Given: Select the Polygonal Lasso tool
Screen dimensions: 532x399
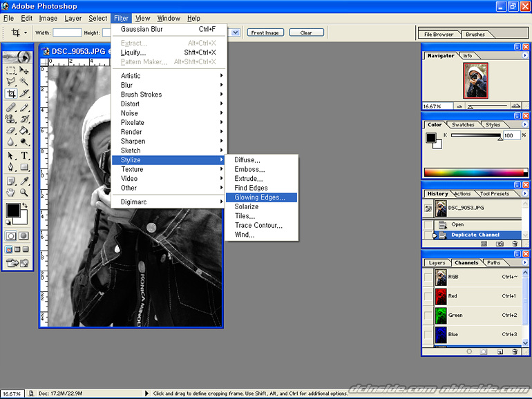Looking at the screenshot, I should tap(11, 81).
